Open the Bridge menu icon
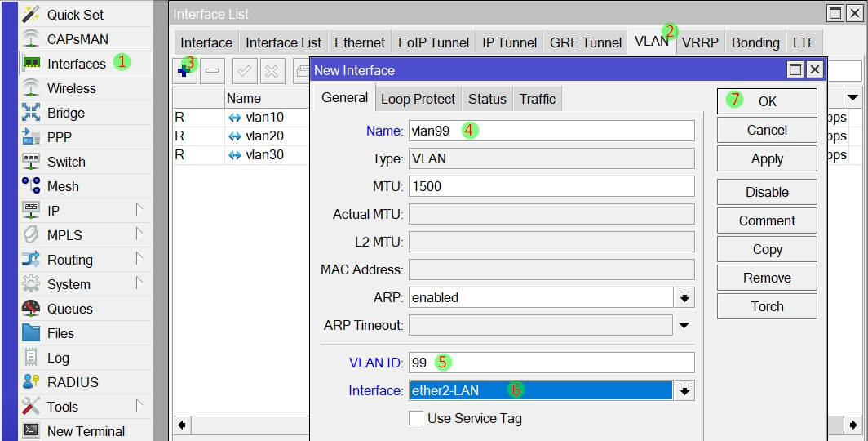The image size is (868, 441). pos(32,113)
